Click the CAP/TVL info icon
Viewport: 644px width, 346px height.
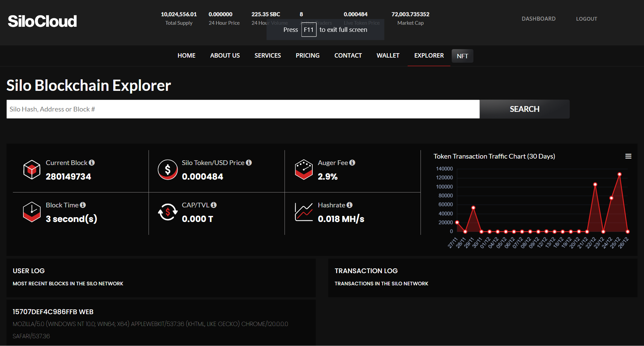point(214,205)
